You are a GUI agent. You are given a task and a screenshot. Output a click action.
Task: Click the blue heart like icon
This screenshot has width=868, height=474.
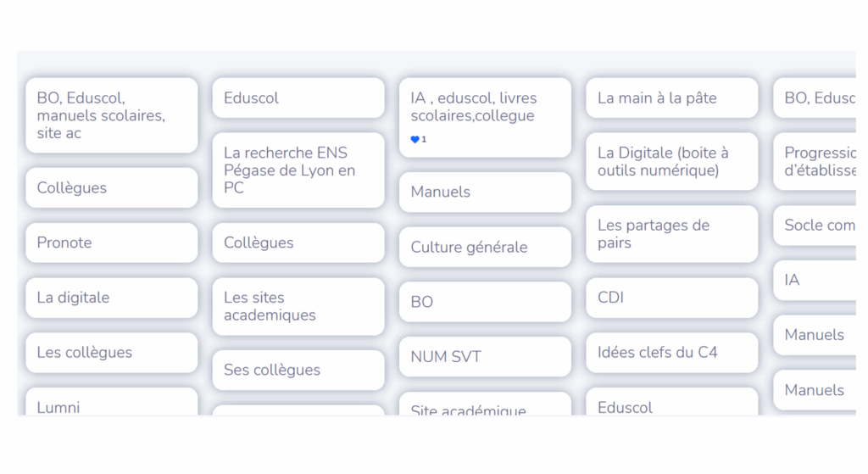pyautogui.click(x=415, y=140)
